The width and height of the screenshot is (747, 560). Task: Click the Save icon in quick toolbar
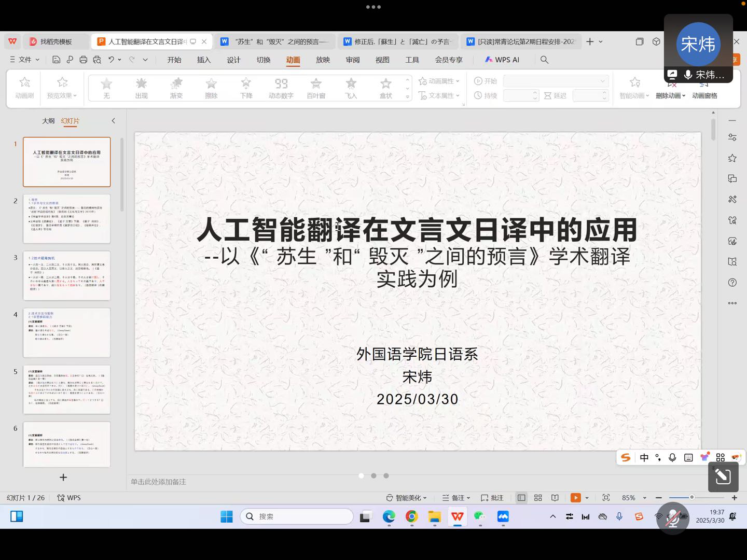click(x=57, y=60)
